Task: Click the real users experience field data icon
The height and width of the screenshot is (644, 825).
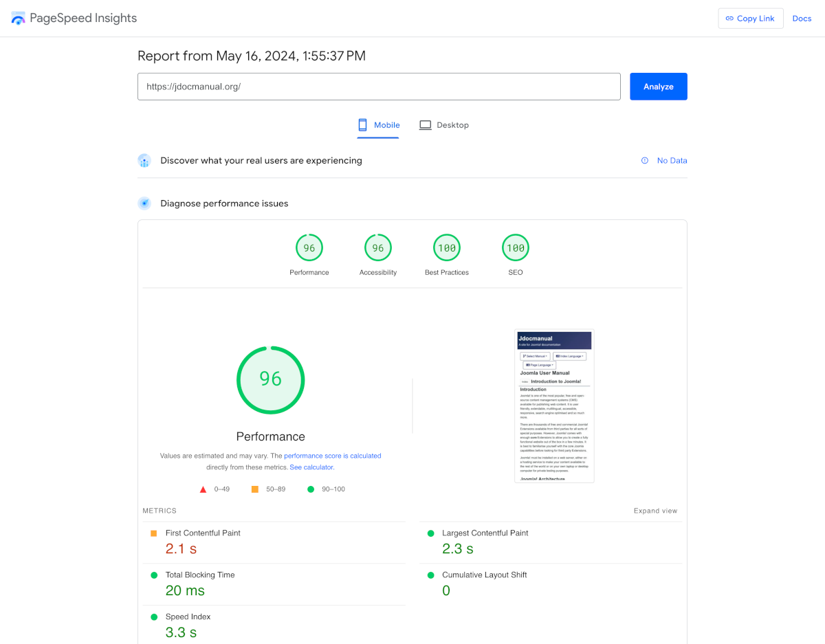Action: click(144, 160)
